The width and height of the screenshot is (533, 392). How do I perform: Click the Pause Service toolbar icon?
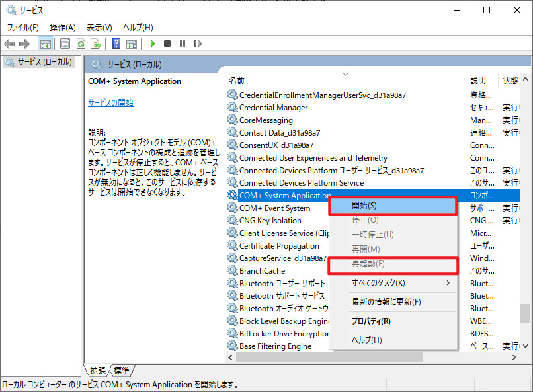tap(183, 44)
